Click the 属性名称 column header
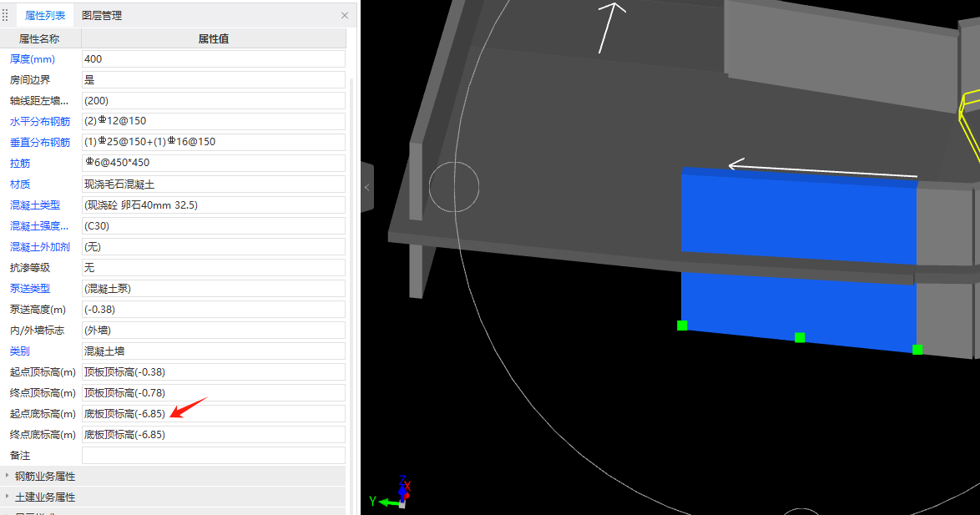Viewport: 980px width, 515px height. (x=39, y=38)
